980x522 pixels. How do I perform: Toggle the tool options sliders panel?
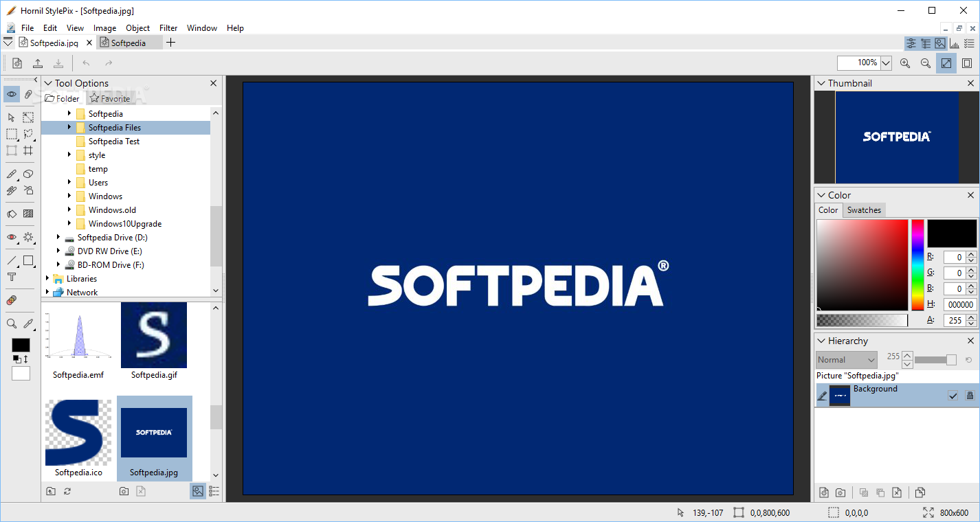911,43
